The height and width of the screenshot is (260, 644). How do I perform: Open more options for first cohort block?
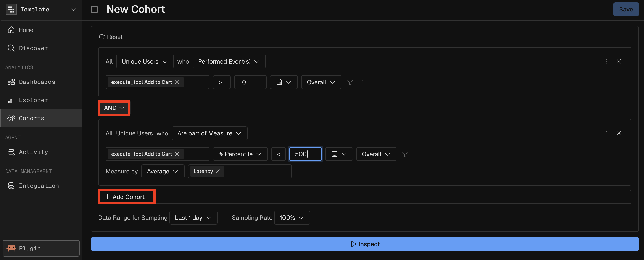(607, 61)
